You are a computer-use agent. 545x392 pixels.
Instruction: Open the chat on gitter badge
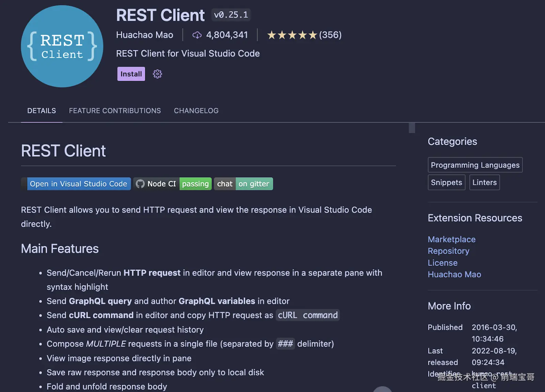coord(243,184)
